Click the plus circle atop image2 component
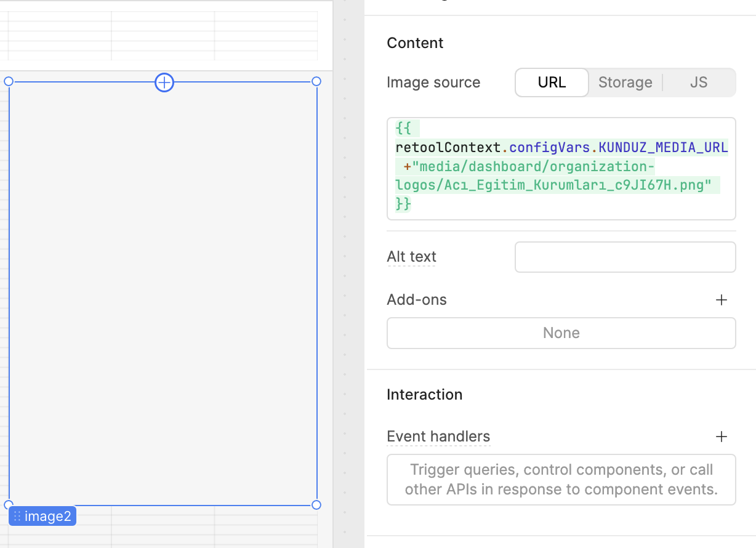This screenshot has width=756, height=548. point(164,82)
